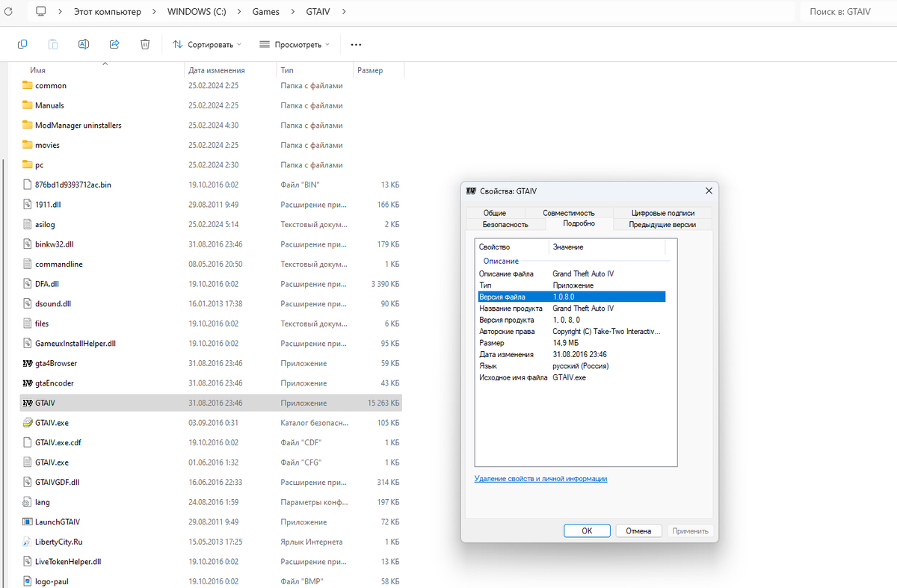Image resolution: width=897 pixels, height=588 pixels.
Task: Click the gtaEncoder application icon
Action: [28, 383]
